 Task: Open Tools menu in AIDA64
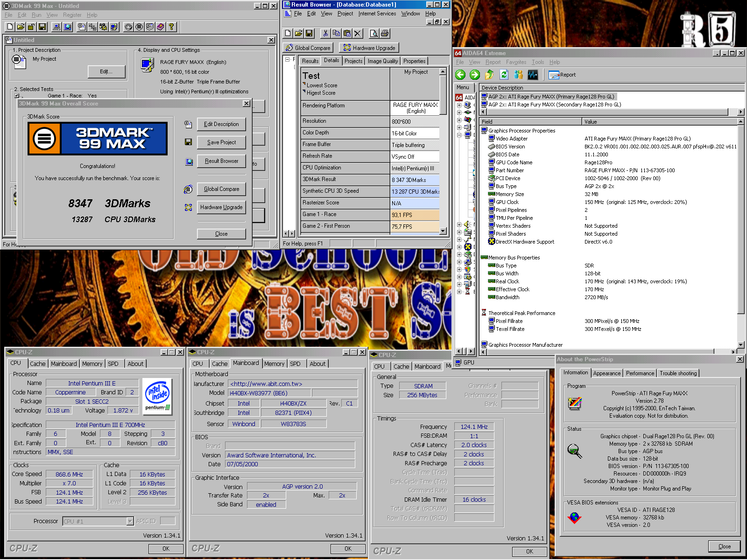point(538,62)
